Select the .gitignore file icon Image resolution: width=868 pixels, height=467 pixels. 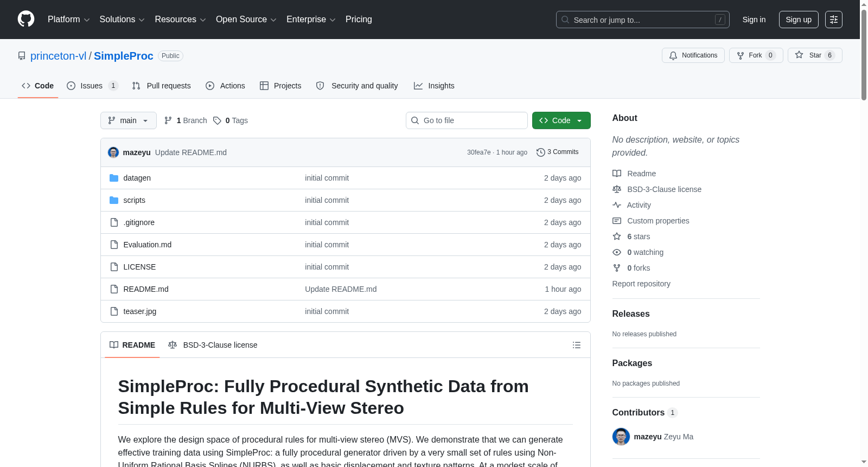tap(114, 222)
